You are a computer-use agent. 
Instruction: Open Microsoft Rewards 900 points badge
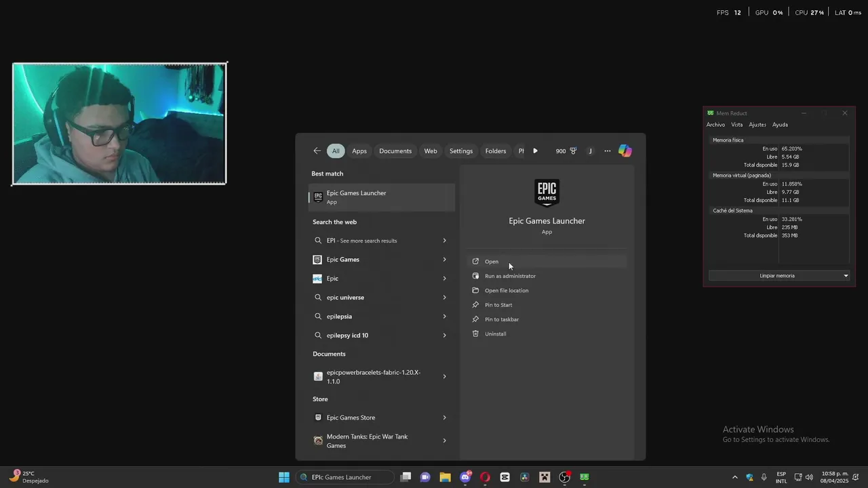pyautogui.click(x=566, y=151)
